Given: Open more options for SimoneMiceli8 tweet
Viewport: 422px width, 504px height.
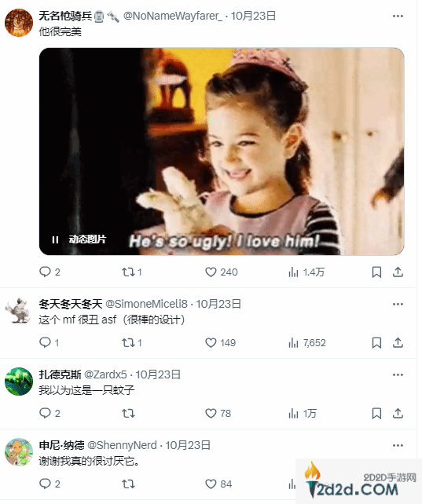Looking at the screenshot, I should pyautogui.click(x=398, y=304).
